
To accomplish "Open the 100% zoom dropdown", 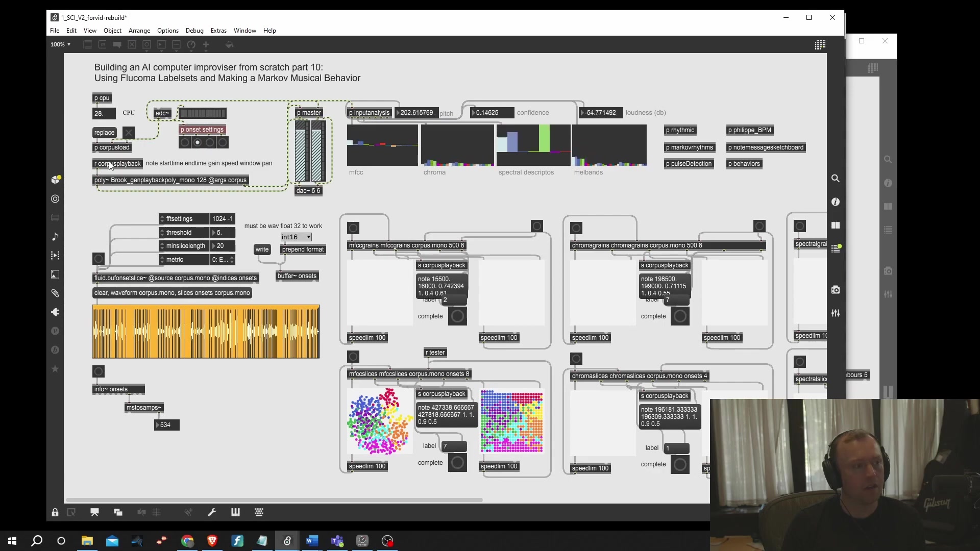I will pos(61,44).
